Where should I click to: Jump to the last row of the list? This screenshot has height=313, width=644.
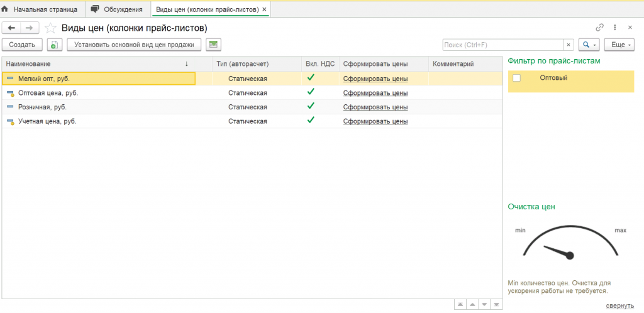497,304
